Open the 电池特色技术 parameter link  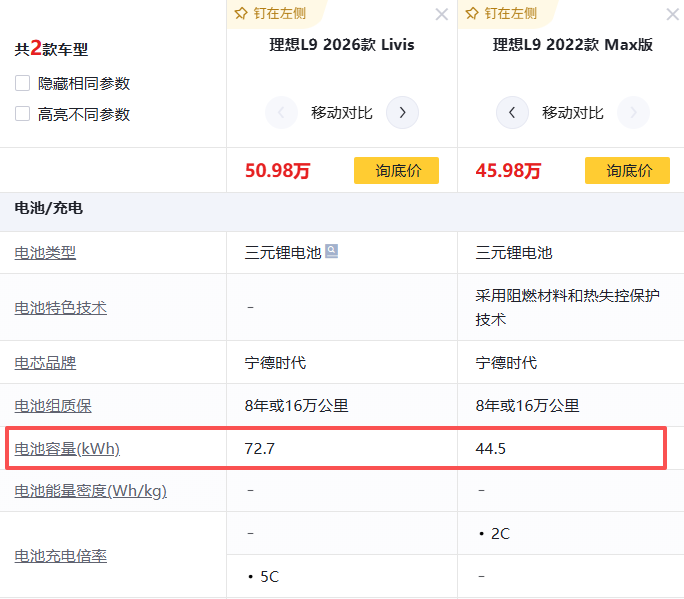61,308
